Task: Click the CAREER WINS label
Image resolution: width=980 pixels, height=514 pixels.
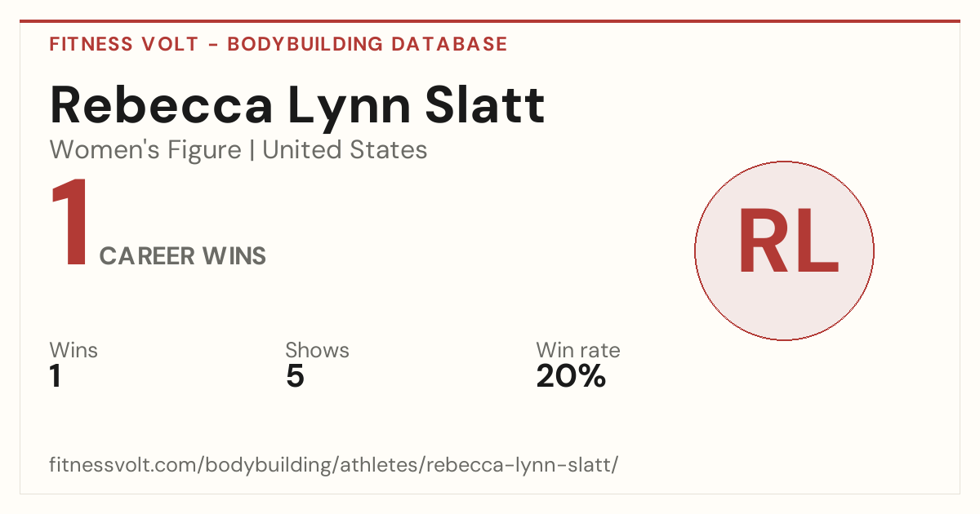Action: coord(183,256)
